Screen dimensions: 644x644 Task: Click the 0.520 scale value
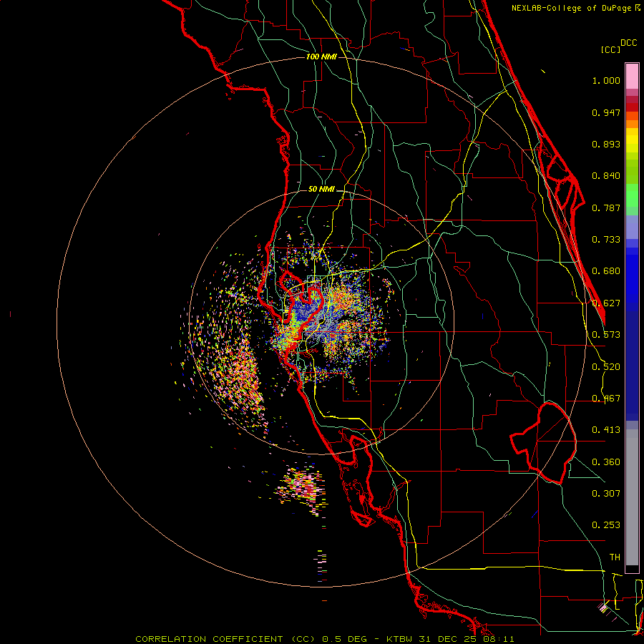[x=606, y=367]
